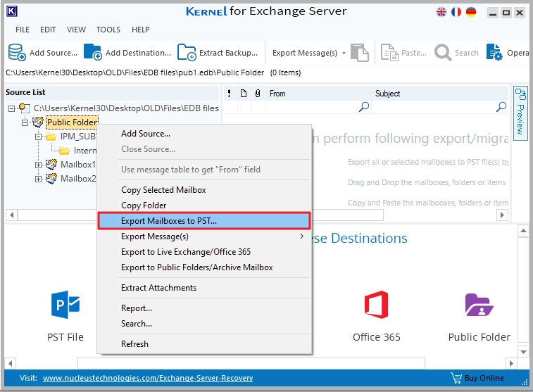Click the destinations pane scroll-up arrow

point(523,231)
